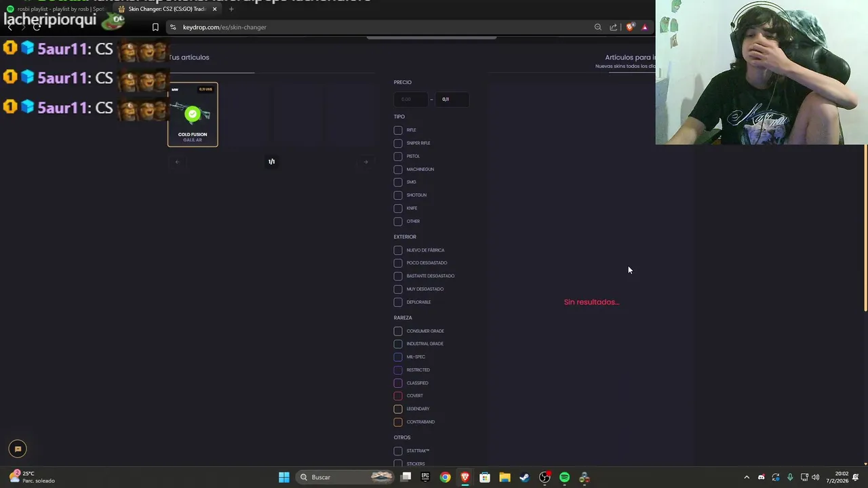
Task: Focus the minimum price field
Action: (411, 99)
